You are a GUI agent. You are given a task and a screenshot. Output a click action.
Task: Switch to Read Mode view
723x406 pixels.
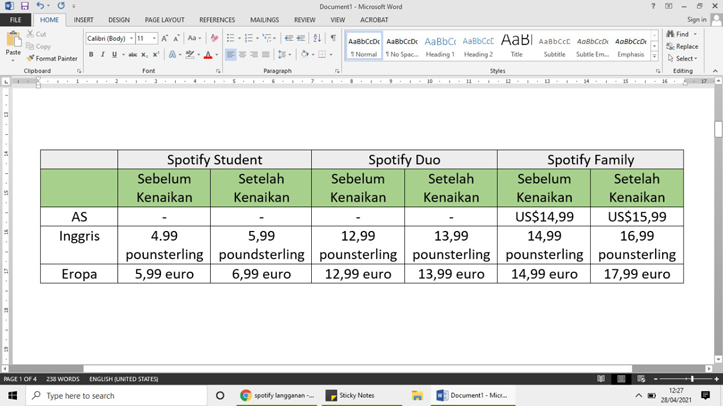click(601, 379)
